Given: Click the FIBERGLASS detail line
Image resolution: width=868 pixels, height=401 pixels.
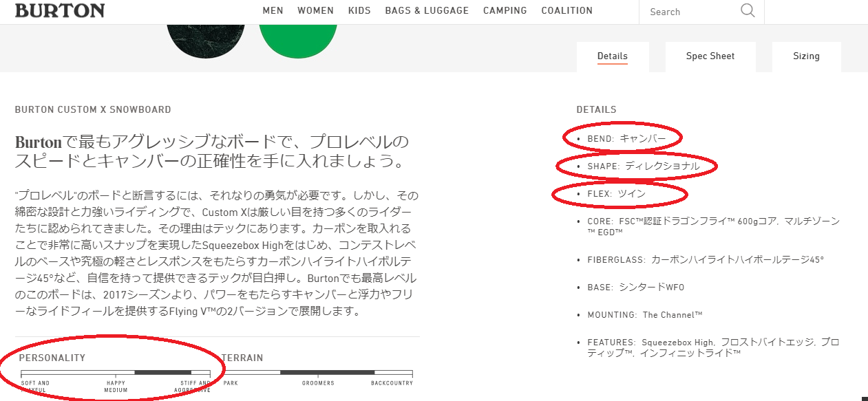Looking at the screenshot, I should coord(706,259).
